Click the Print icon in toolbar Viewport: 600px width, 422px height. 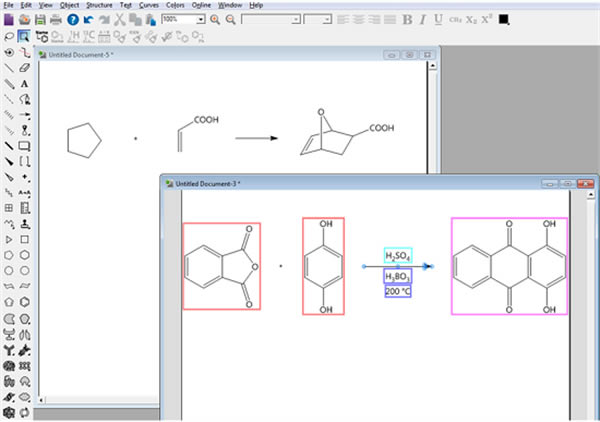[56, 19]
